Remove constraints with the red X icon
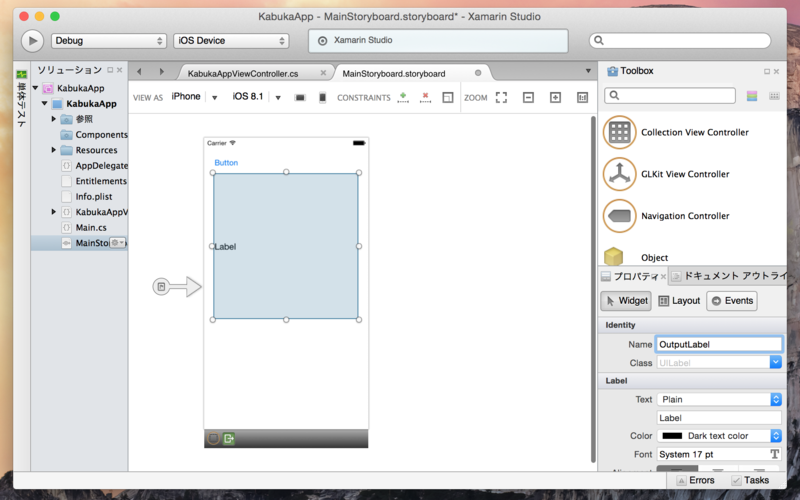 click(x=425, y=97)
